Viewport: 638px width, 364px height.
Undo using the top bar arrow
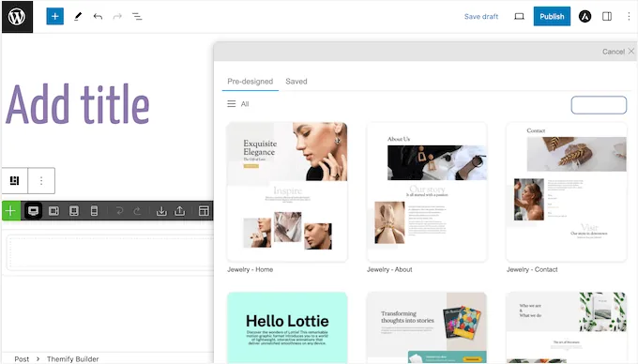98,16
